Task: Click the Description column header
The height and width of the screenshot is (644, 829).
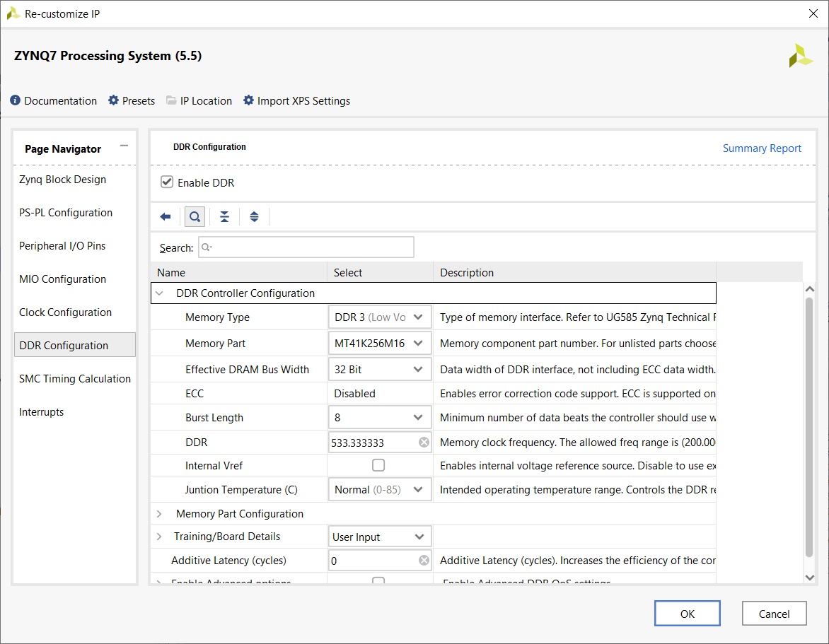Action: click(574, 273)
